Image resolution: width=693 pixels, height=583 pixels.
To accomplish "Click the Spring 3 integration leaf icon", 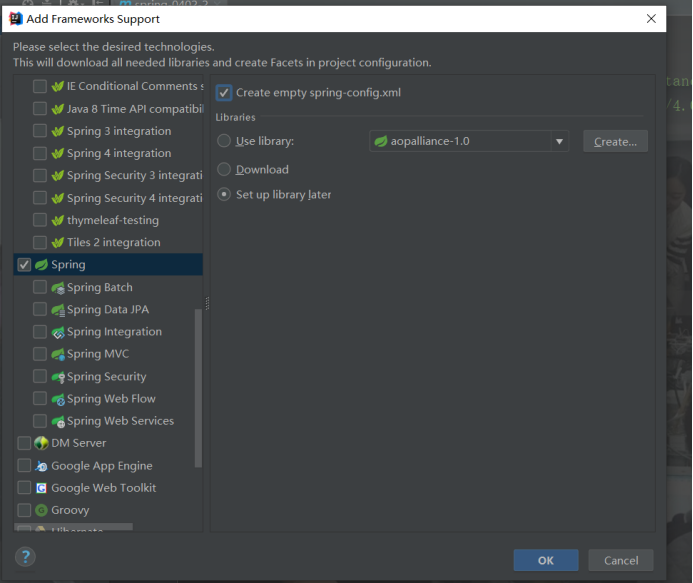I will pyautogui.click(x=57, y=131).
